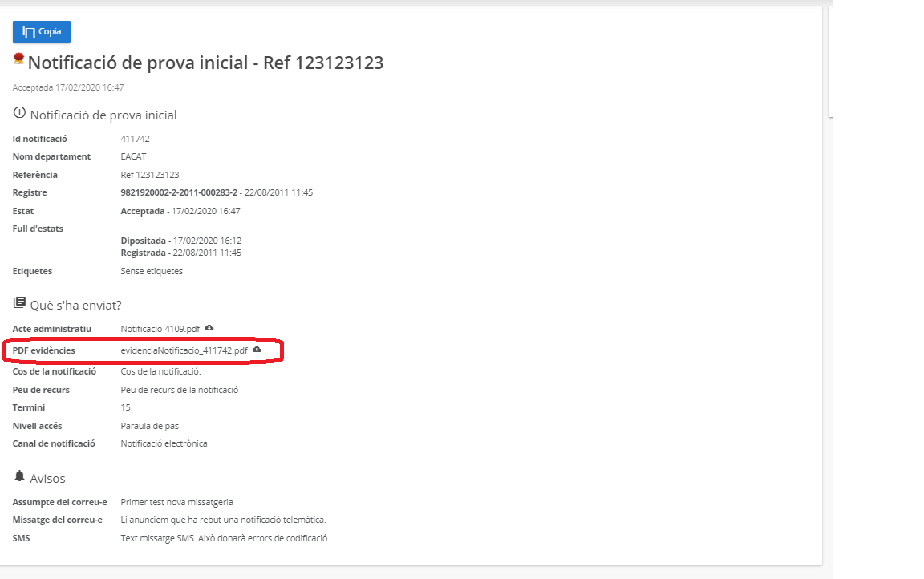This screenshot has width=924, height=579.
Task: Click the bell icon beside Avisos
Action: 19,476
